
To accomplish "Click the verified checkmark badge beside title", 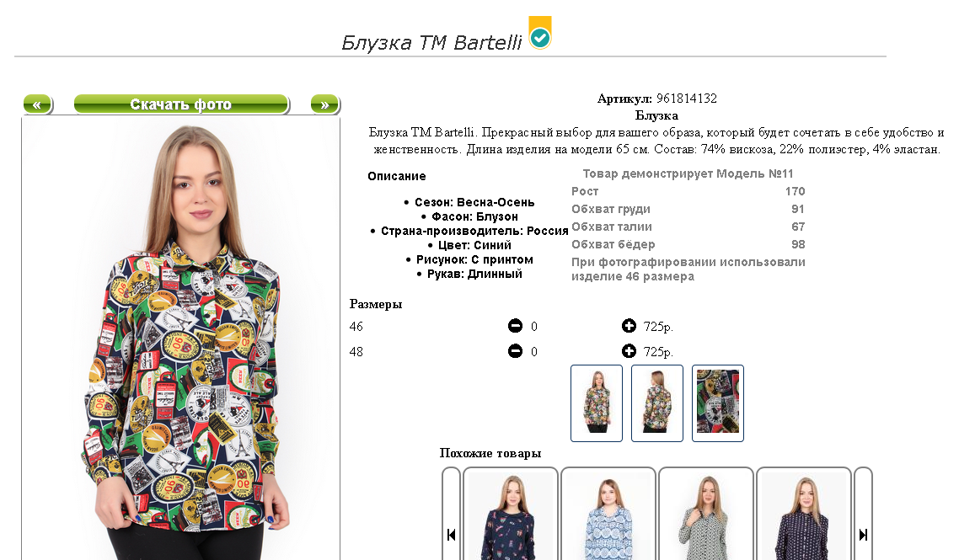I will 540,33.
